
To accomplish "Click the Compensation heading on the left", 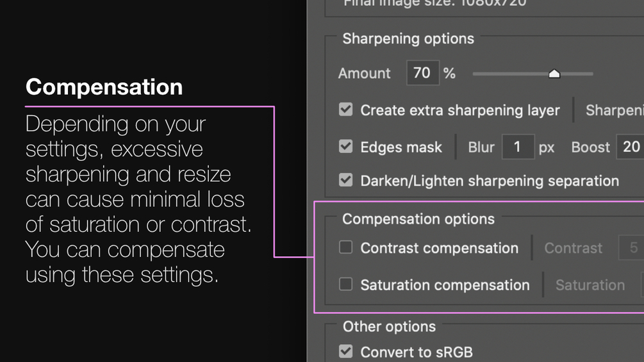I will [x=104, y=86].
